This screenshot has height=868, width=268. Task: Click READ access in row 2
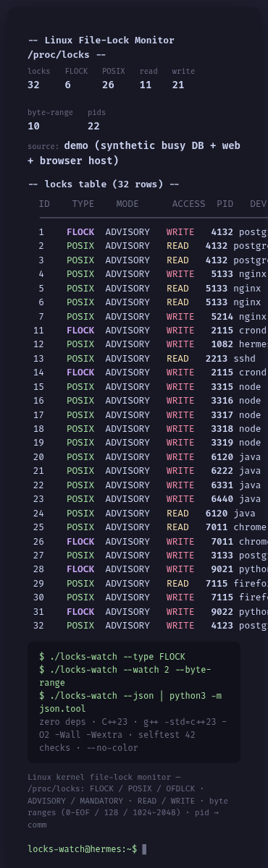pos(177,247)
